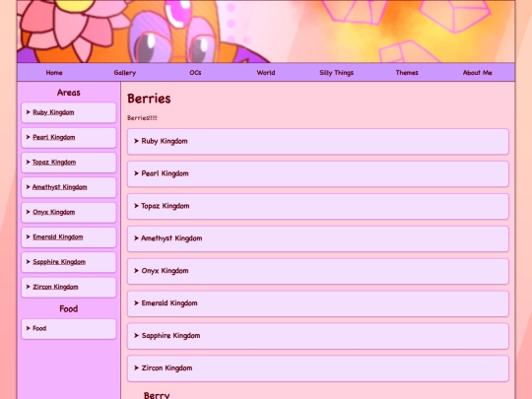Screen dimensions: 532x399
Task: Expand Zircon Kingdom in Berries list
Action: pyautogui.click(x=318, y=368)
